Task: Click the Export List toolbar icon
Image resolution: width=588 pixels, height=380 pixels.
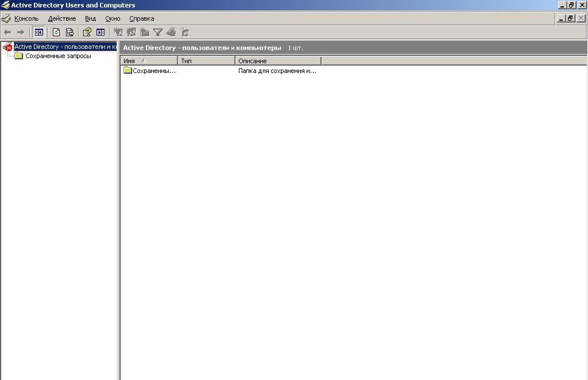Action: (69, 32)
